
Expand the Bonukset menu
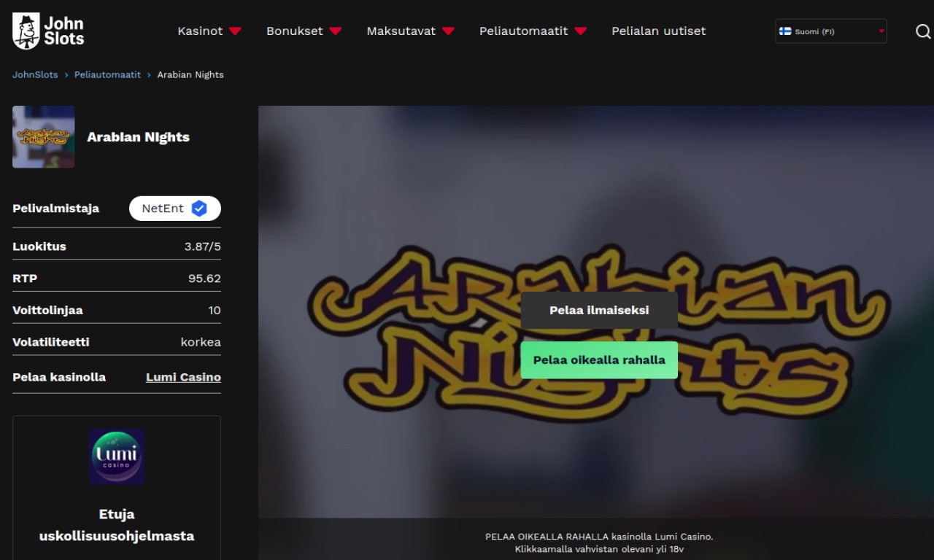pyautogui.click(x=304, y=31)
